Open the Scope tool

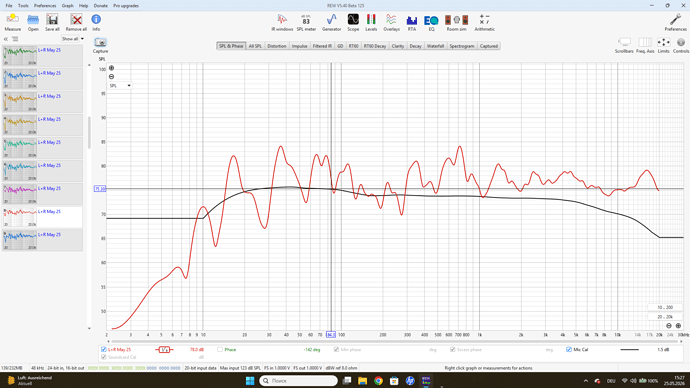pyautogui.click(x=353, y=22)
